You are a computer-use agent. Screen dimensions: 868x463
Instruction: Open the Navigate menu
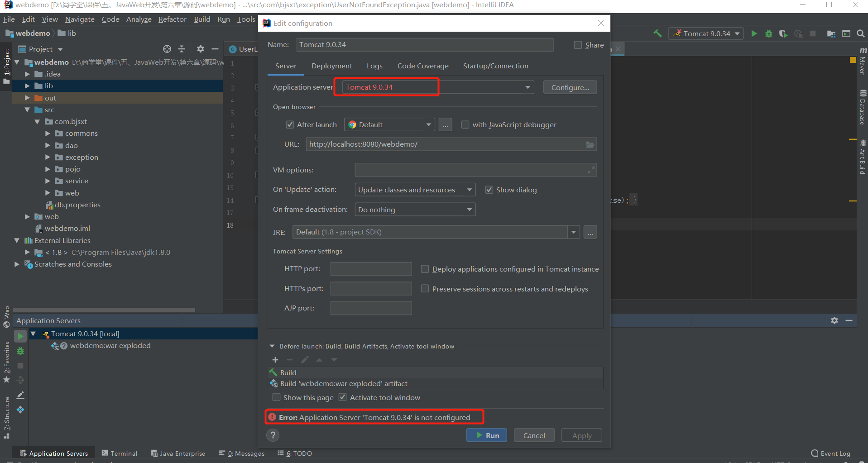pos(80,19)
